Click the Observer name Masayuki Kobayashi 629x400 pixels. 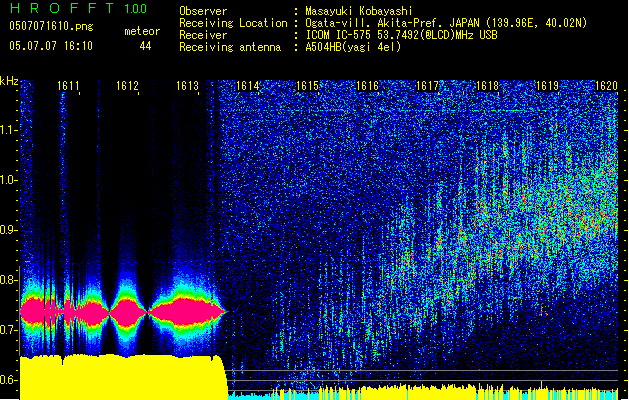[x=359, y=11]
